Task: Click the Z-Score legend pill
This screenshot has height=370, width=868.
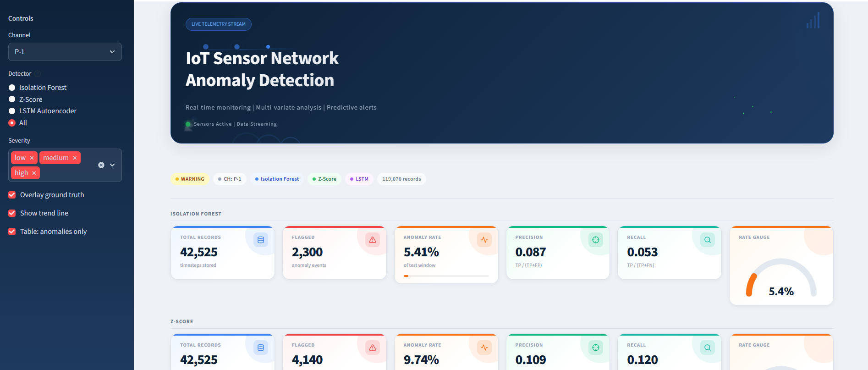Action: pyautogui.click(x=324, y=179)
